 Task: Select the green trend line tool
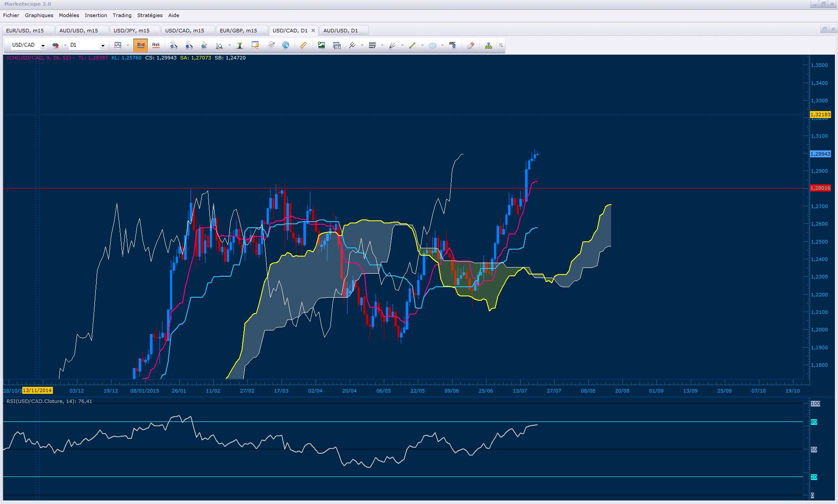click(x=412, y=45)
